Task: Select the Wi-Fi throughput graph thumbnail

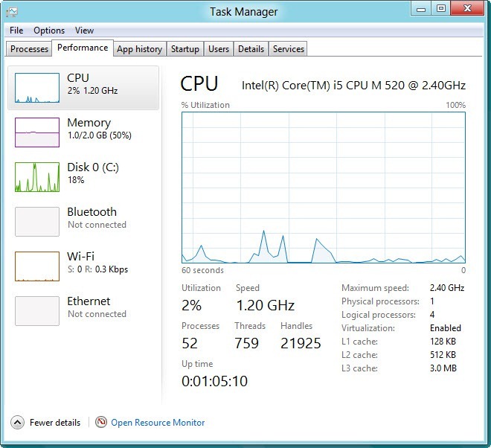Action: [x=36, y=266]
